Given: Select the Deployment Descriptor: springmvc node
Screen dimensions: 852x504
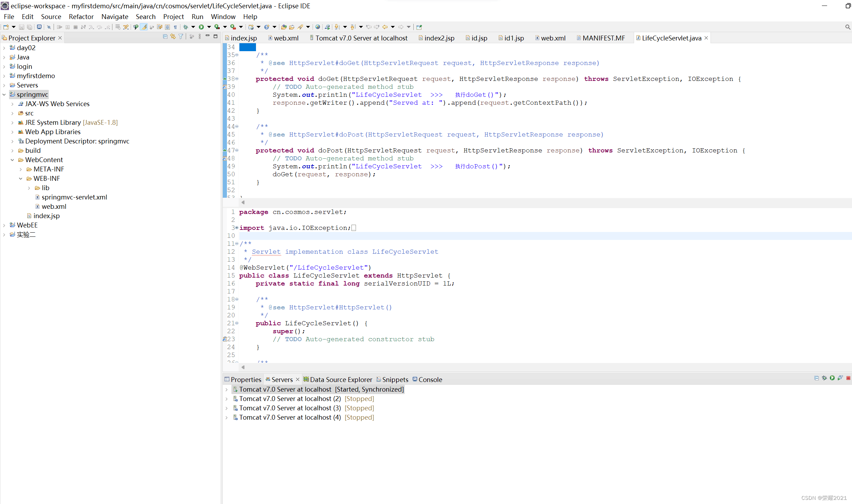Looking at the screenshot, I should pos(77,141).
